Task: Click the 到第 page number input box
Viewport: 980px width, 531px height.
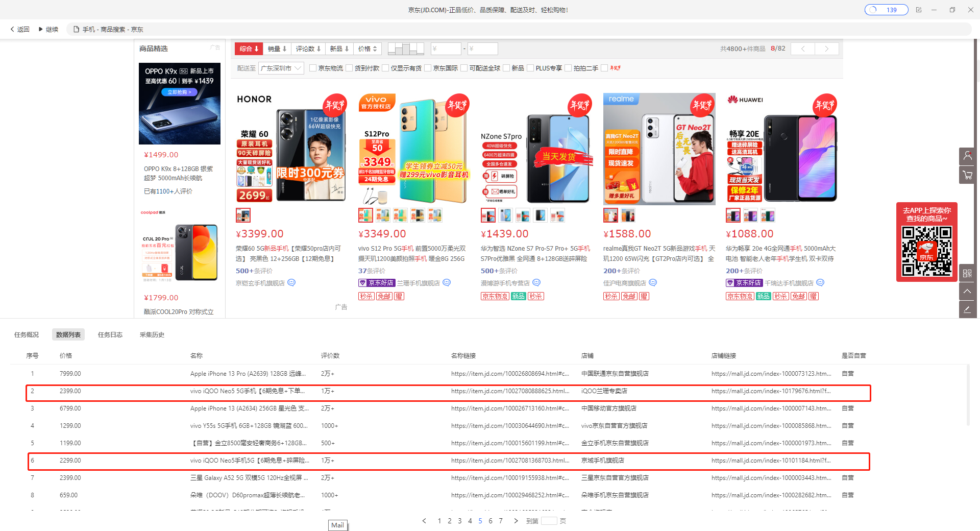Action: (x=549, y=521)
